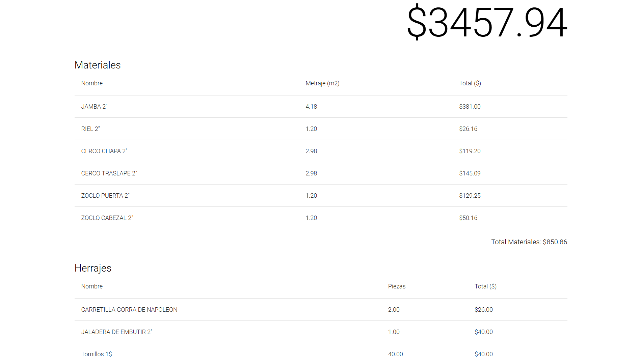Screen dimensions: 640x364
Task: Select the JAMBA 2" material row
Action: click(x=94, y=107)
